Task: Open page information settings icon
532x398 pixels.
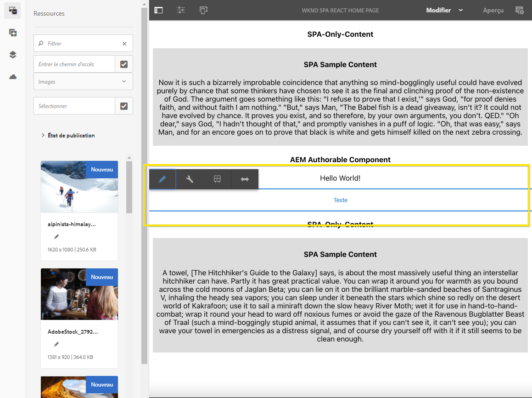Action: (x=181, y=10)
